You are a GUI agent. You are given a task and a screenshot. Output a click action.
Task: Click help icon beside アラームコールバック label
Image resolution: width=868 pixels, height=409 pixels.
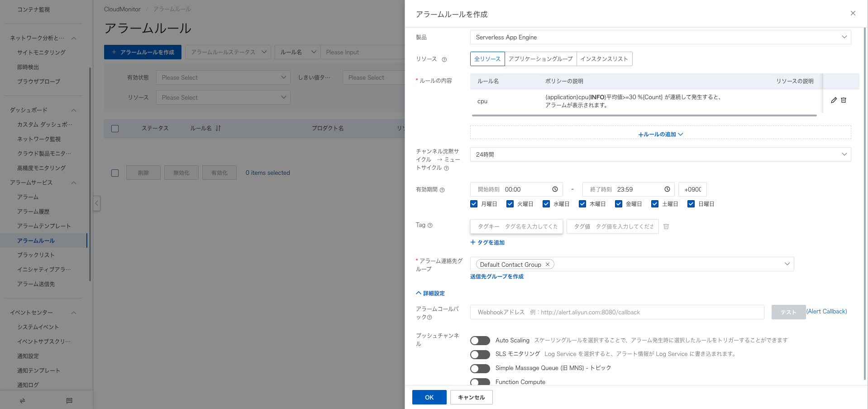click(x=429, y=317)
